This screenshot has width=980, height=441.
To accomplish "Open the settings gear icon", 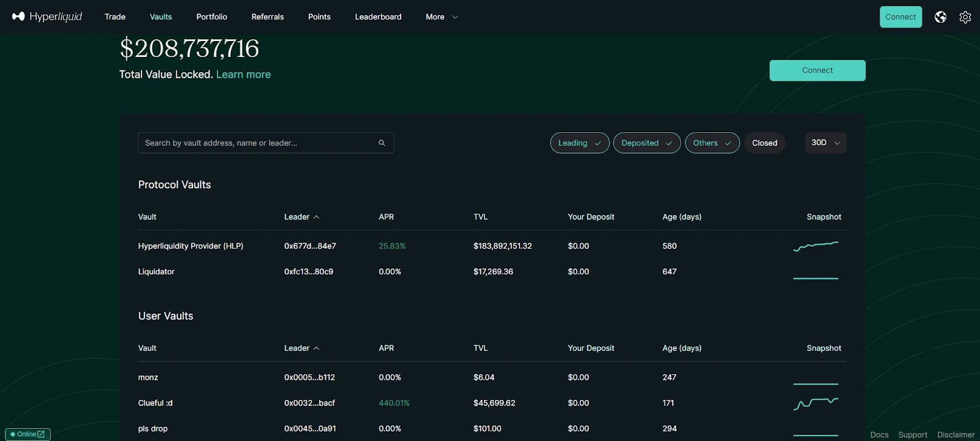I will click(x=965, y=17).
